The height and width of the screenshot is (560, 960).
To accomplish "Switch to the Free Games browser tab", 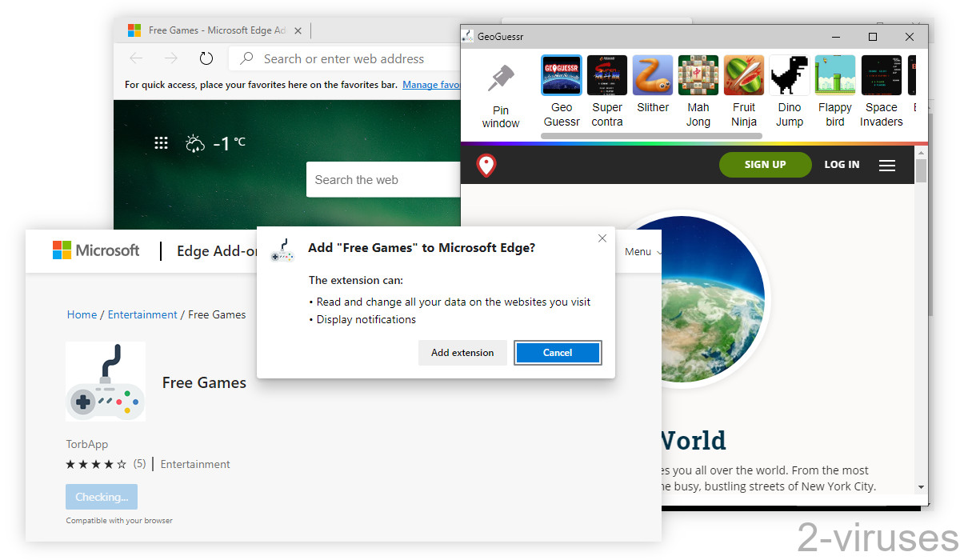I will pyautogui.click(x=212, y=30).
